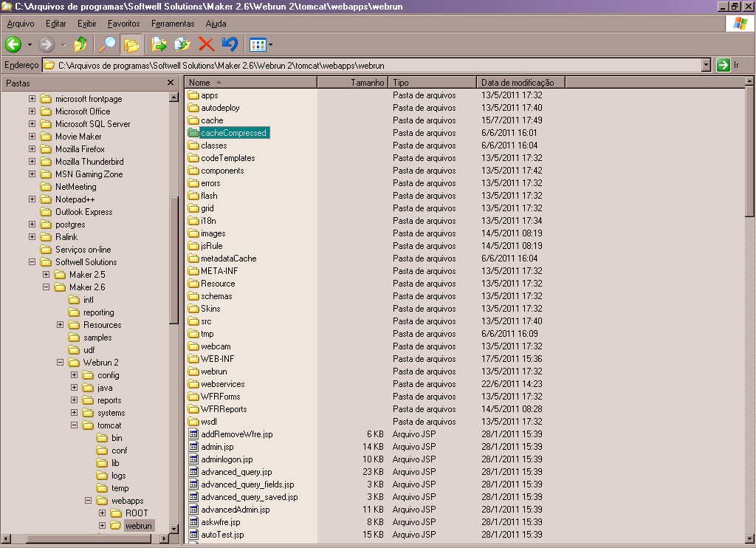The image size is (756, 548).
Task: Click folder tree scroll-up arrow
Action: point(174,97)
